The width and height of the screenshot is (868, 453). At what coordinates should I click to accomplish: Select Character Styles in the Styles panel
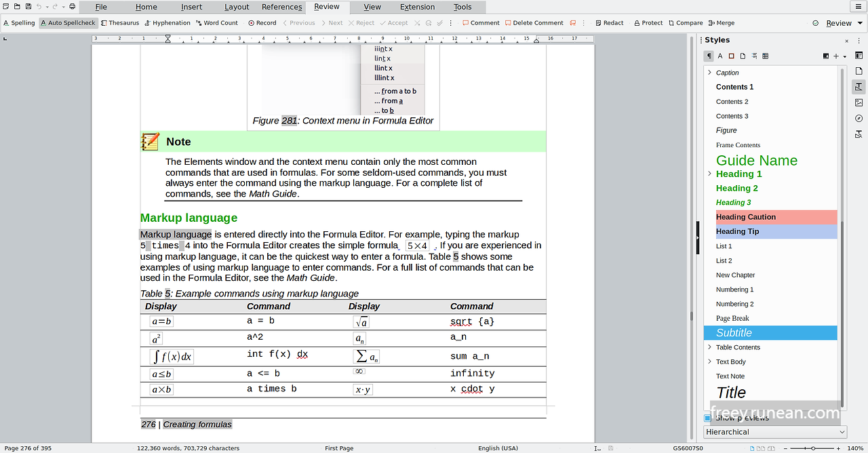click(x=719, y=56)
